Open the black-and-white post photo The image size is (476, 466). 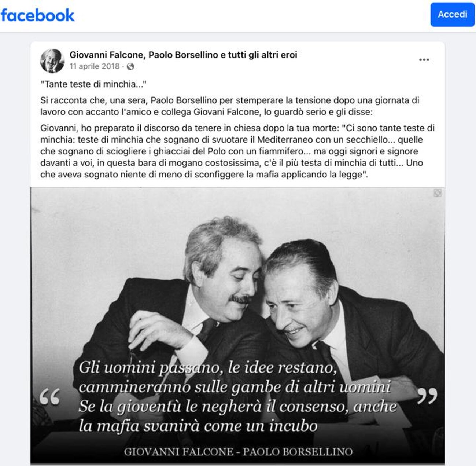click(x=237, y=326)
